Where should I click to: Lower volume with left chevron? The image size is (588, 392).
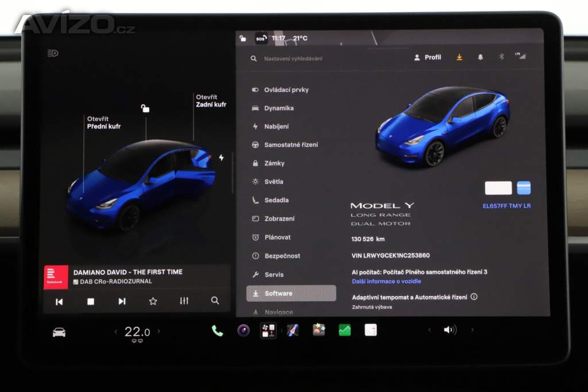(430, 330)
